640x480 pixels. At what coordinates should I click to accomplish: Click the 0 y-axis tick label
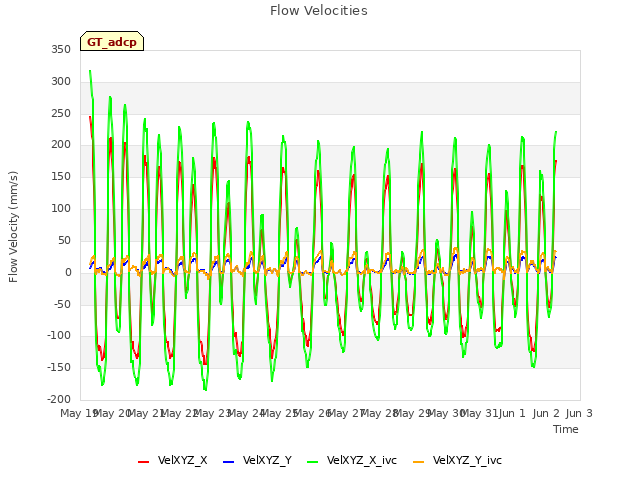click(68, 273)
